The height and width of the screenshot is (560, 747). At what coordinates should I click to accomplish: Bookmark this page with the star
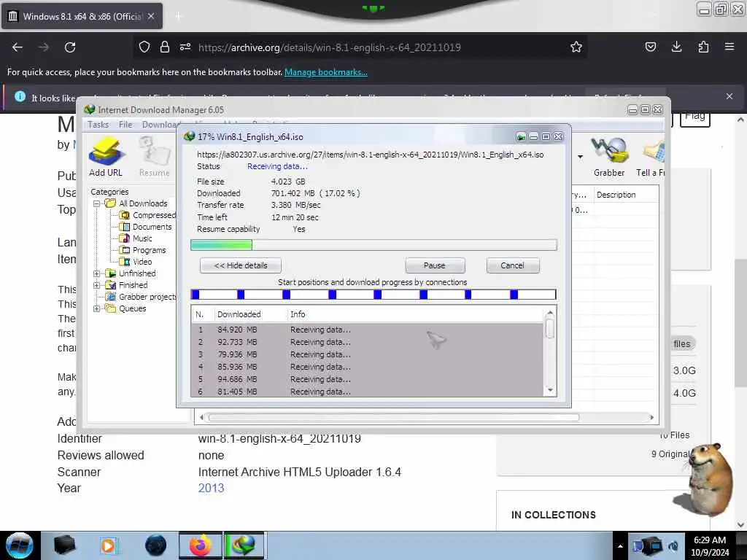pyautogui.click(x=576, y=47)
